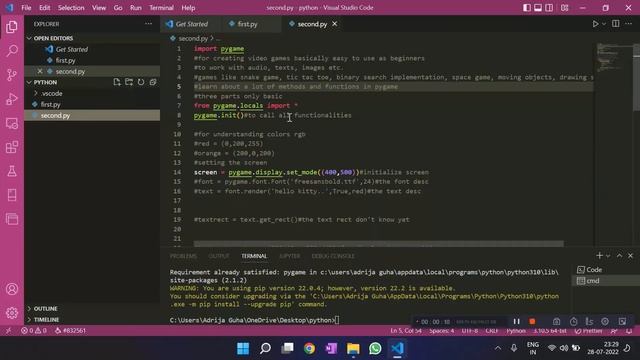Click UTF-8 encoding in status bar
Viewport: 640px width, 360px height.
470,331
